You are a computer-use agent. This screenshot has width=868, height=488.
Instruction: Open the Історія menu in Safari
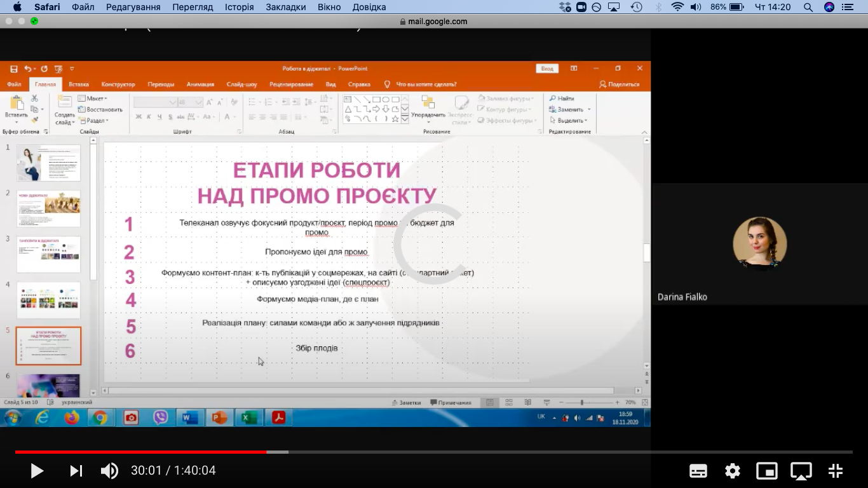click(x=239, y=7)
